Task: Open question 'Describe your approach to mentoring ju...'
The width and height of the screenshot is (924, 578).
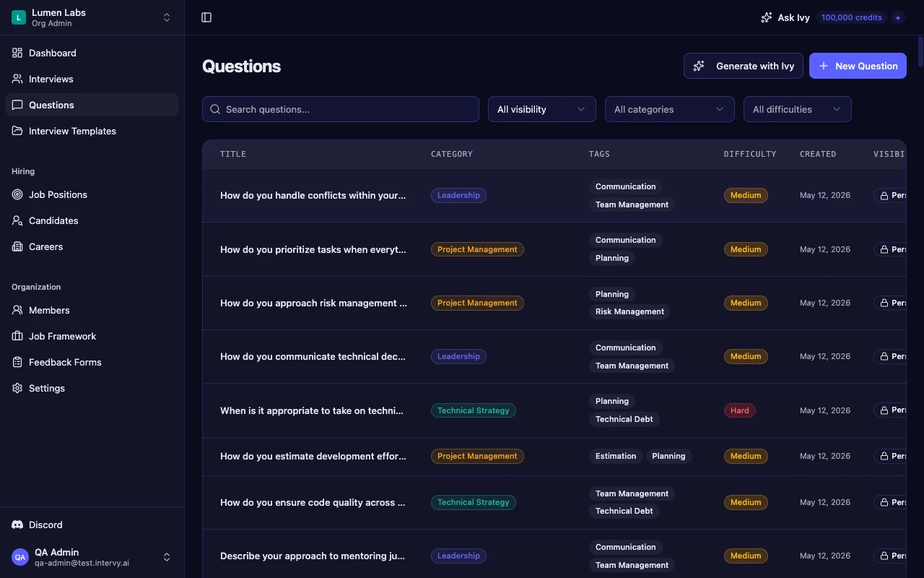Action: pyautogui.click(x=313, y=556)
